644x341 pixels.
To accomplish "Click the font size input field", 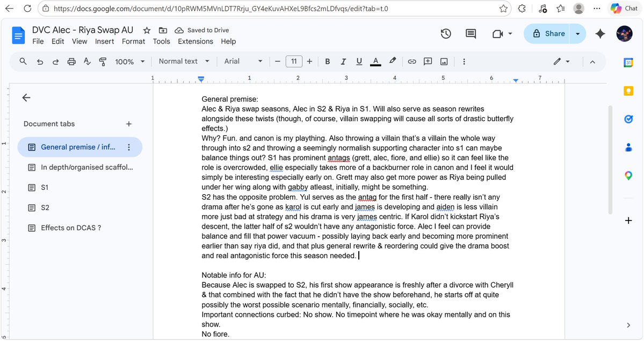I will pos(294,62).
